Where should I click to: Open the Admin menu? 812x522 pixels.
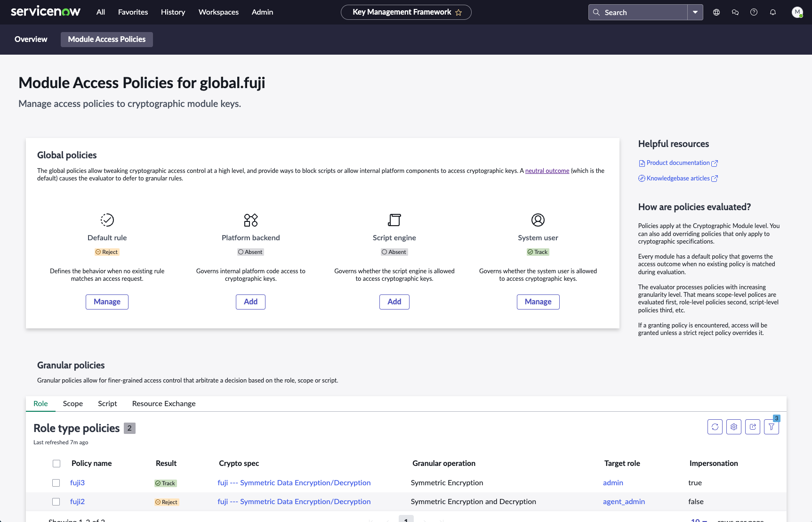[x=262, y=12]
